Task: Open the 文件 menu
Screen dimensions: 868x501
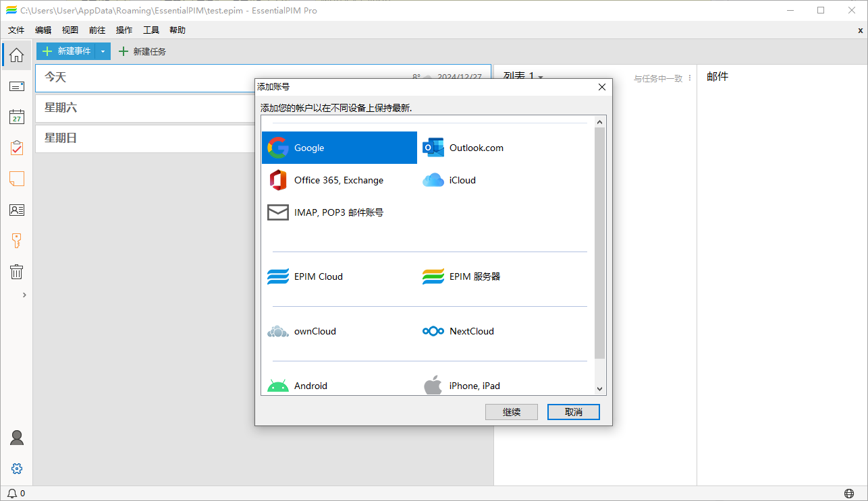Action: coord(16,30)
